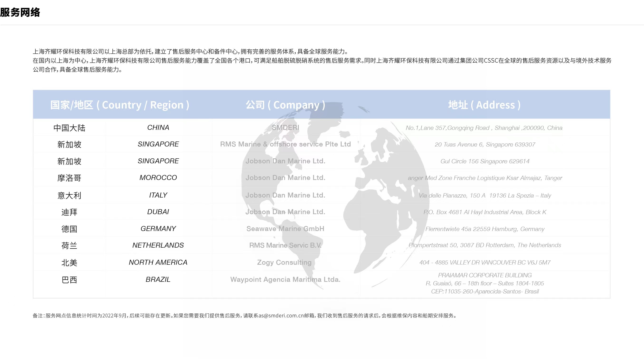Click the 服务网络 page heading
The image size is (644, 363).
20,12
